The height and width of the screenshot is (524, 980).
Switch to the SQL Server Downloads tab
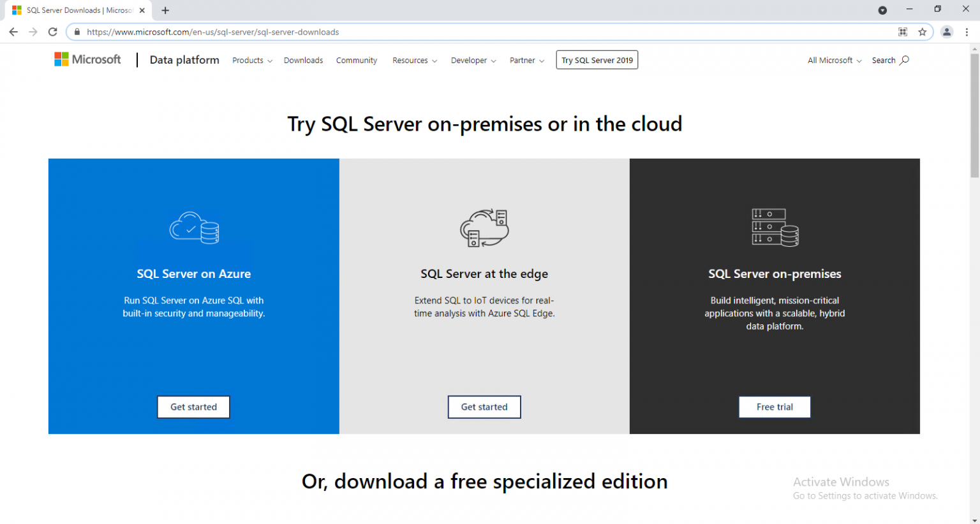pos(73,10)
